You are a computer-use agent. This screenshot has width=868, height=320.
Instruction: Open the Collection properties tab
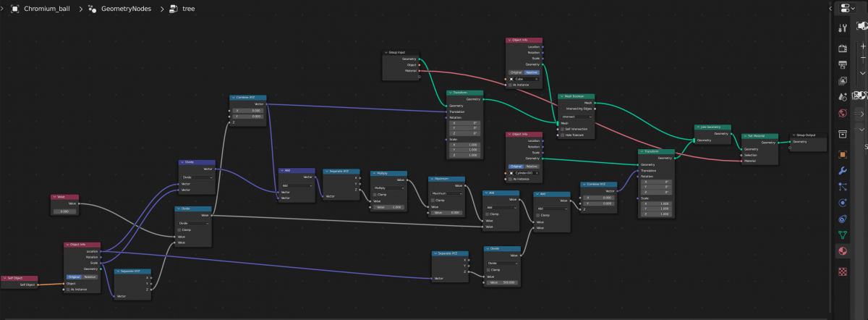click(x=842, y=133)
